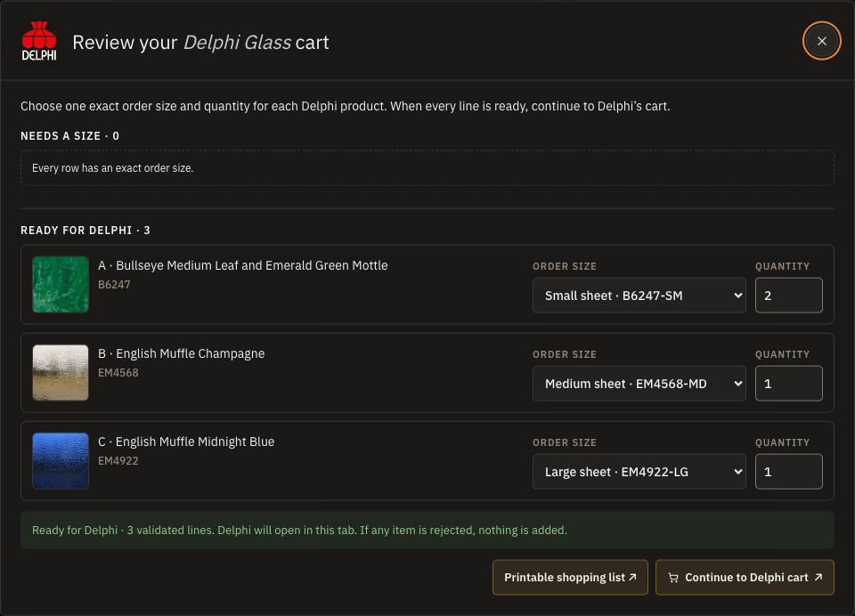855x616 pixels.
Task: Open the Printable shopping list
Action: (570, 578)
